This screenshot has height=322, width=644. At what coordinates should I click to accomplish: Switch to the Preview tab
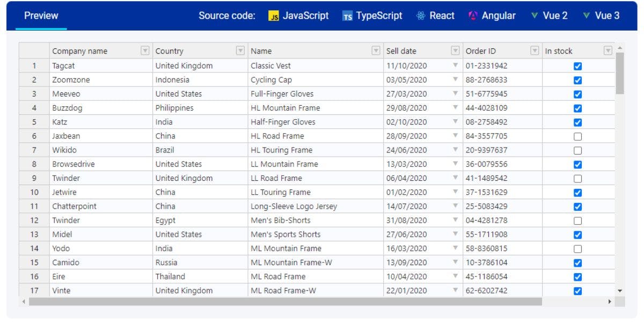(x=41, y=16)
